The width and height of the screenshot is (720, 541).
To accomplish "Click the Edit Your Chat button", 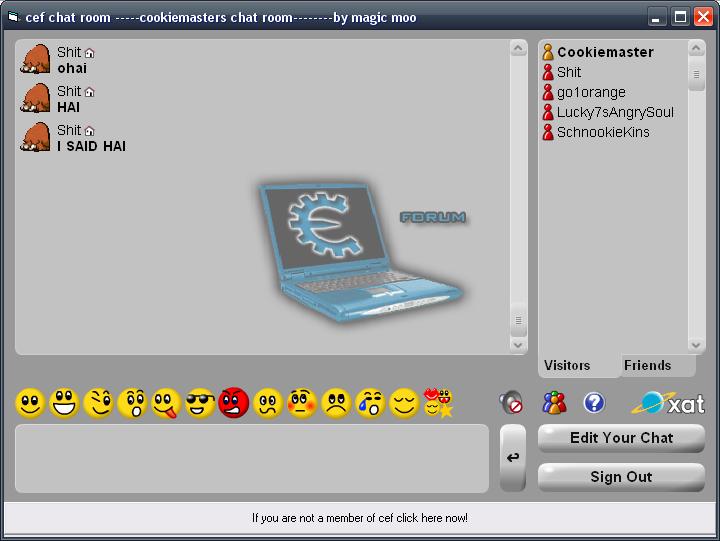I will coord(621,438).
